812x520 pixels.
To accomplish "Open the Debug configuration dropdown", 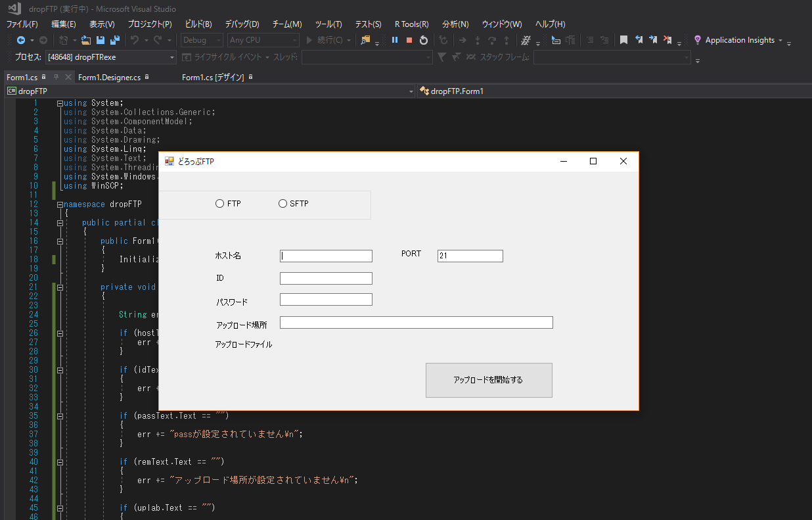I will coord(202,40).
